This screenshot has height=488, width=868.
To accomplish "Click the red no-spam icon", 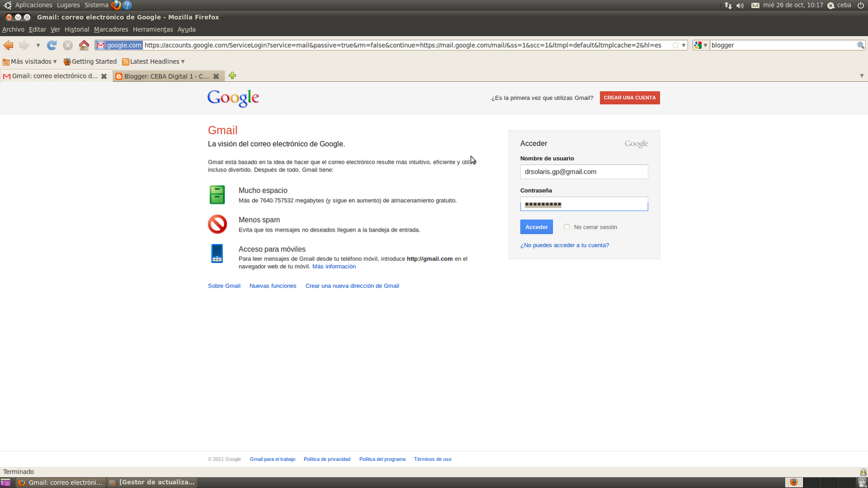I will point(218,224).
